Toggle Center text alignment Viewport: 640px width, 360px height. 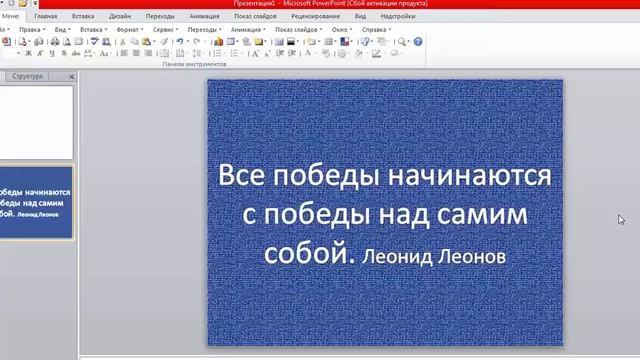(136, 53)
